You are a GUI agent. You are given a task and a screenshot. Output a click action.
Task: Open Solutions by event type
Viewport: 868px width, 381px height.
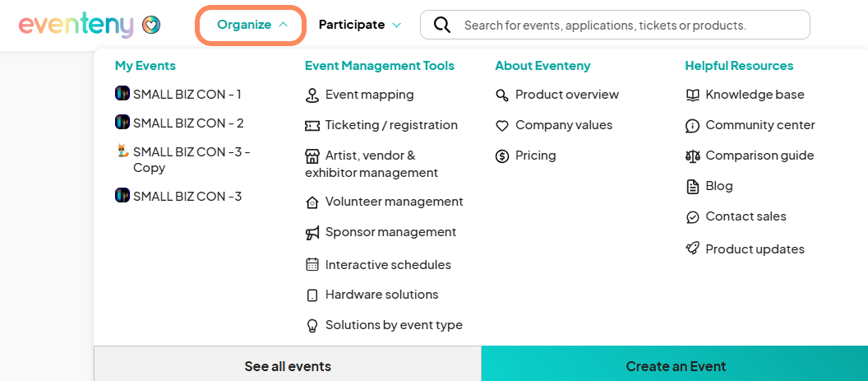394,325
